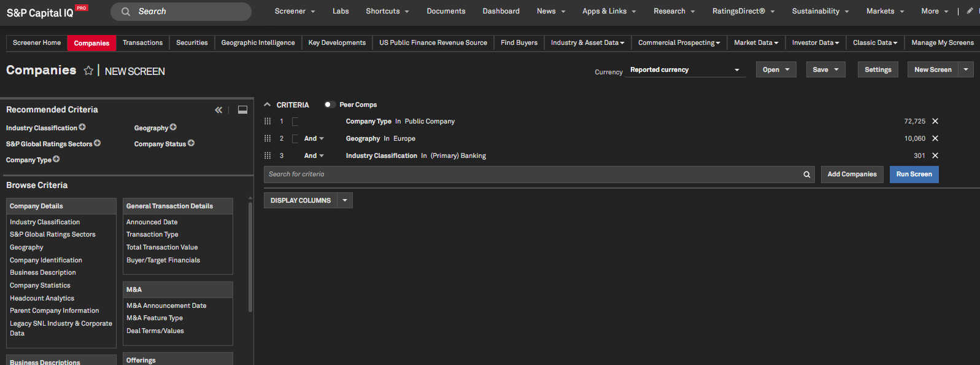Open the Dashboard page
This screenshot has width=980, height=365.
501,11
